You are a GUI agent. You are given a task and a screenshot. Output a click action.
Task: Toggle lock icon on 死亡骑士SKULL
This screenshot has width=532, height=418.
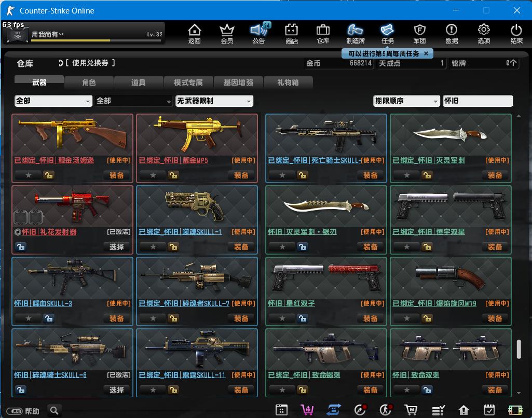[302, 175]
